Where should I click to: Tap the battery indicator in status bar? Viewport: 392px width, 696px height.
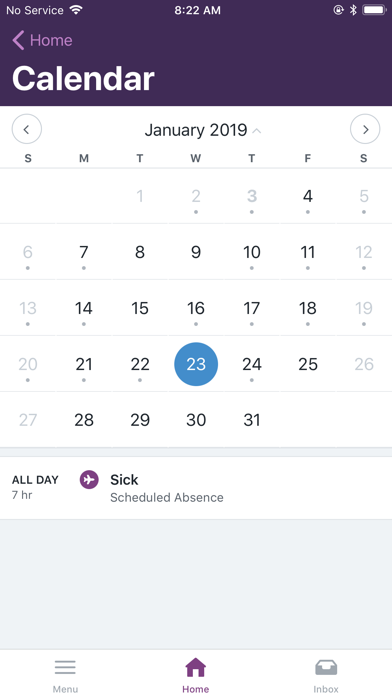click(374, 10)
